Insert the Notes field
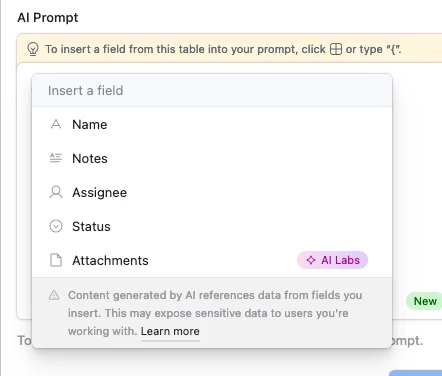 (x=212, y=158)
